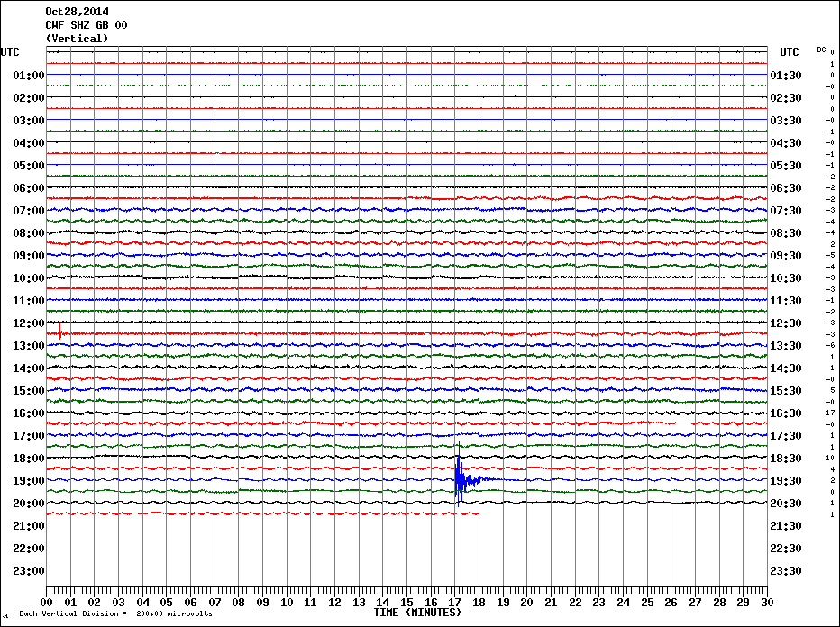
Task: Click the 16:30 label on right axis
Action: pyautogui.click(x=786, y=413)
